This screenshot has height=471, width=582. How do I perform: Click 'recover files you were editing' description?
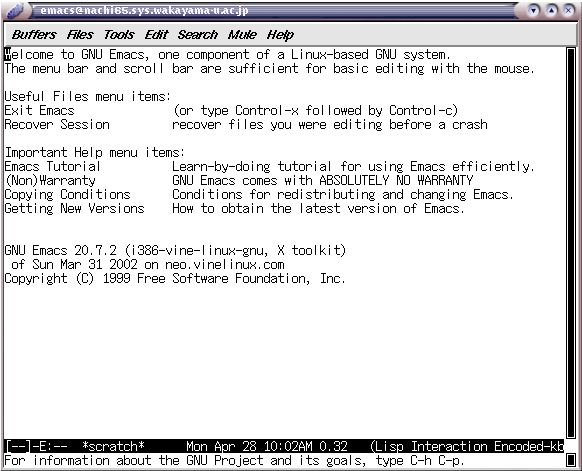pyautogui.click(x=330, y=125)
